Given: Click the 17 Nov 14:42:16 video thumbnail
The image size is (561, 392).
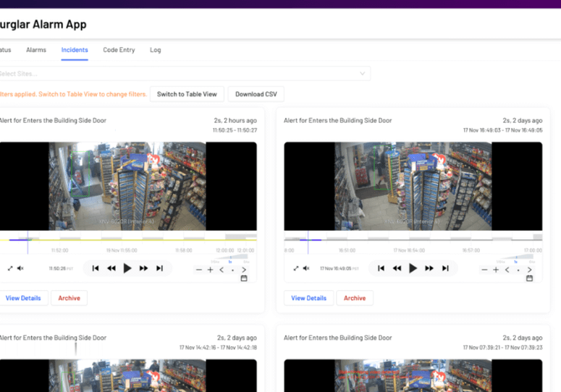Looking at the screenshot, I should point(128,375).
